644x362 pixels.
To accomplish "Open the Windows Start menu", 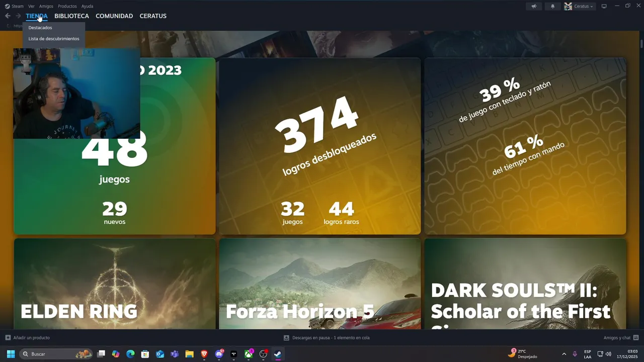I will point(11,354).
